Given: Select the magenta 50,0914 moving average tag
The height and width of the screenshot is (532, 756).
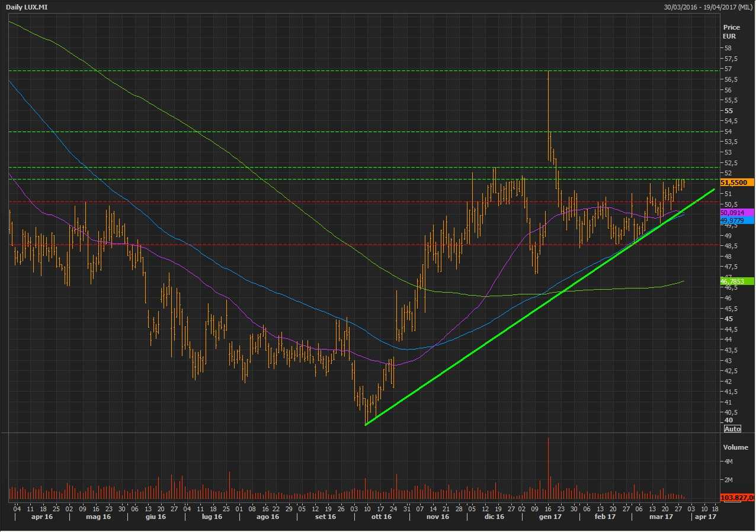Looking at the screenshot, I should (735, 213).
